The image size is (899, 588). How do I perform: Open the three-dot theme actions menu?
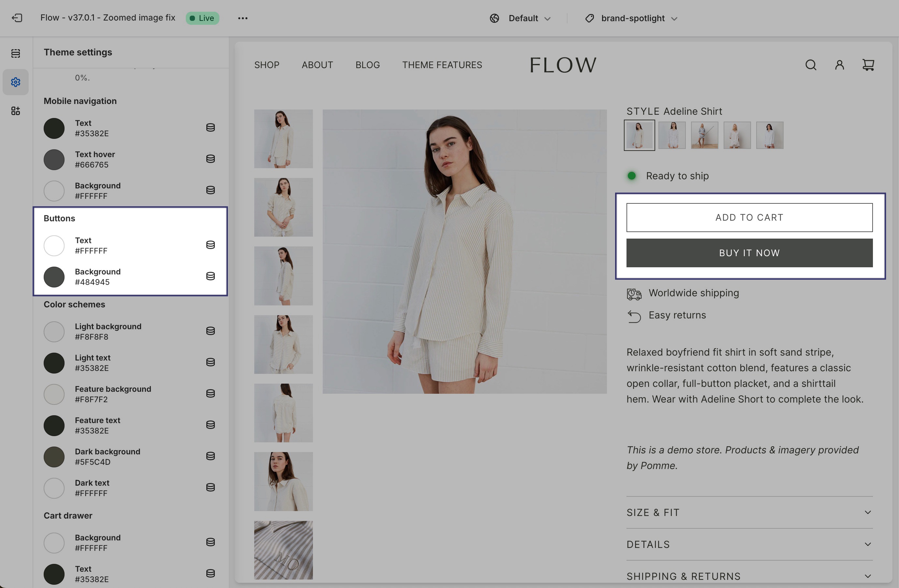click(x=243, y=18)
